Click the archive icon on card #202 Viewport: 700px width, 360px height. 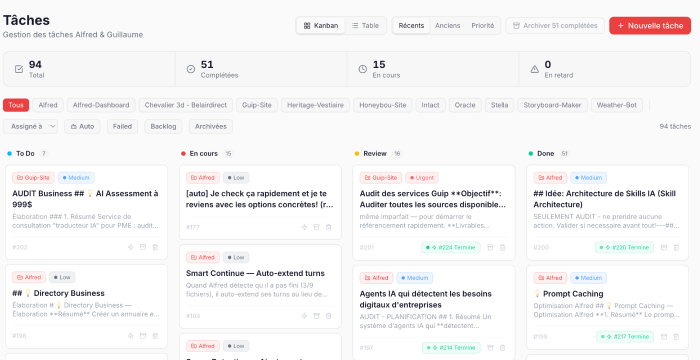pyautogui.click(x=143, y=247)
